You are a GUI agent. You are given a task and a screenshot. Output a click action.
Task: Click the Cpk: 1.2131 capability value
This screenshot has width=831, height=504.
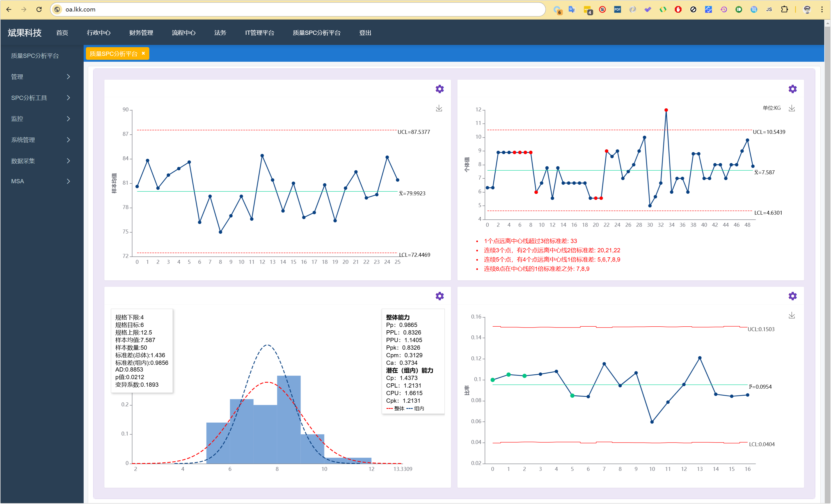coord(403,400)
